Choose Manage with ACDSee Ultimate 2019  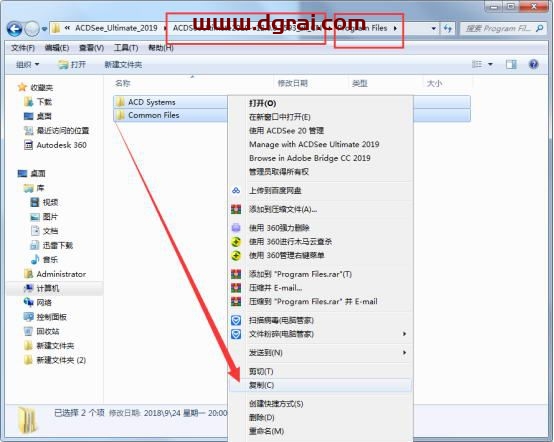314,145
